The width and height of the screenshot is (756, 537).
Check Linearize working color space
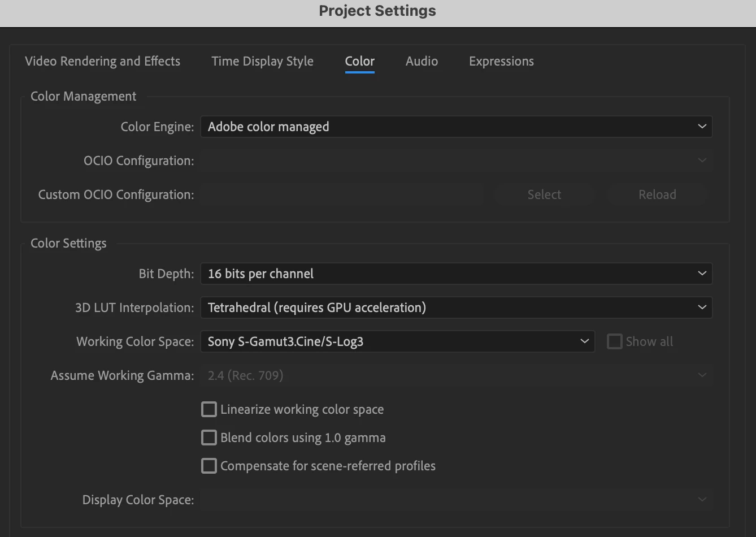[x=209, y=409]
